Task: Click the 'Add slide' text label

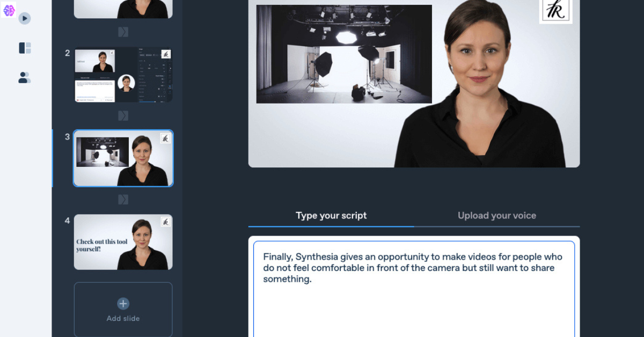Action: click(x=123, y=318)
